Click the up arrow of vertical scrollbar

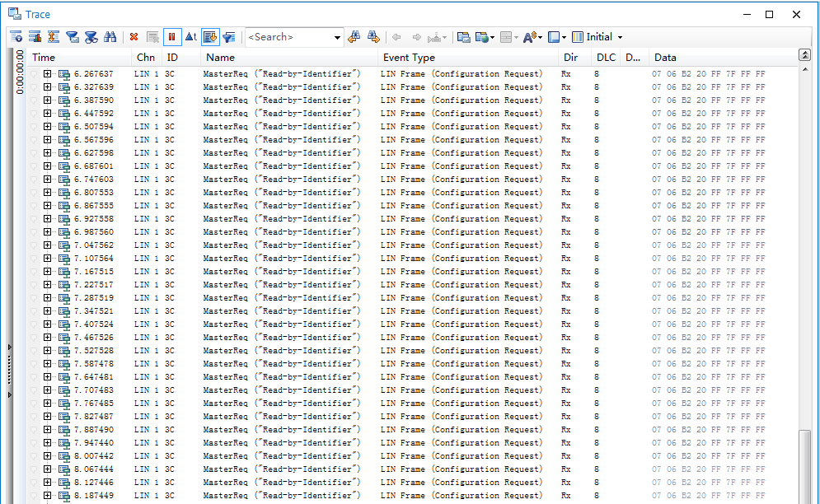tap(805, 69)
